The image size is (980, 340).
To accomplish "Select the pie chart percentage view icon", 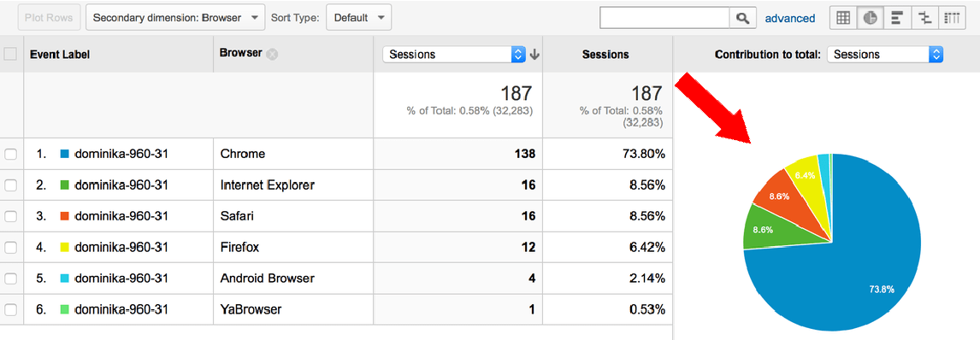I will tap(870, 18).
